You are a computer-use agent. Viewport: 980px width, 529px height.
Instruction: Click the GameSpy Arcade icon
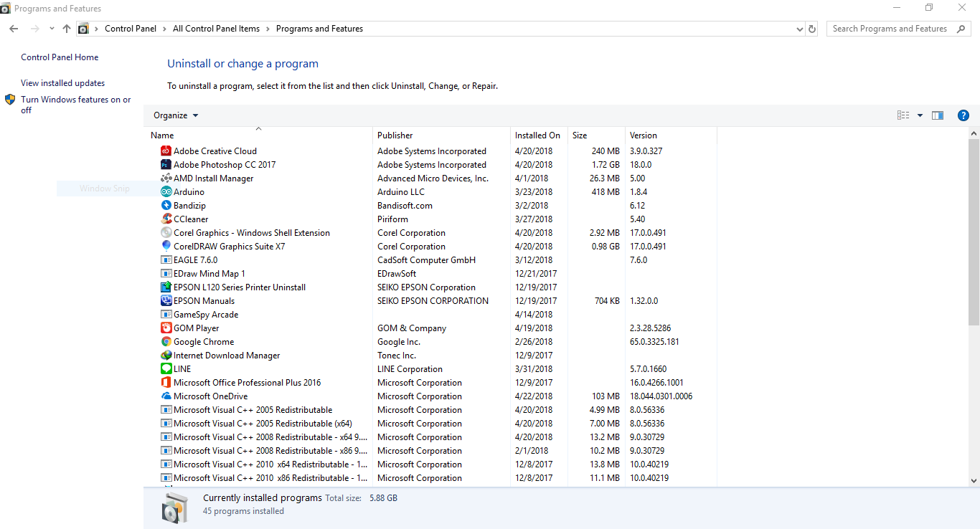[x=166, y=315]
